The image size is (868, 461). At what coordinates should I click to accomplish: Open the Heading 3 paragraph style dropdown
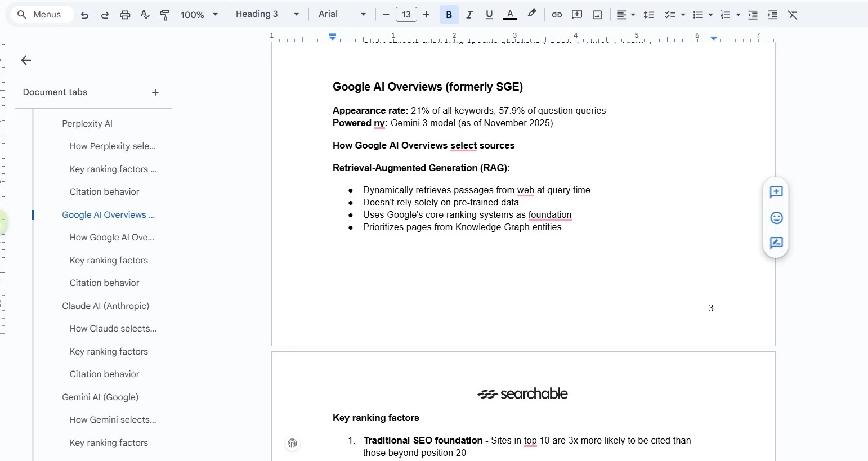tap(267, 14)
